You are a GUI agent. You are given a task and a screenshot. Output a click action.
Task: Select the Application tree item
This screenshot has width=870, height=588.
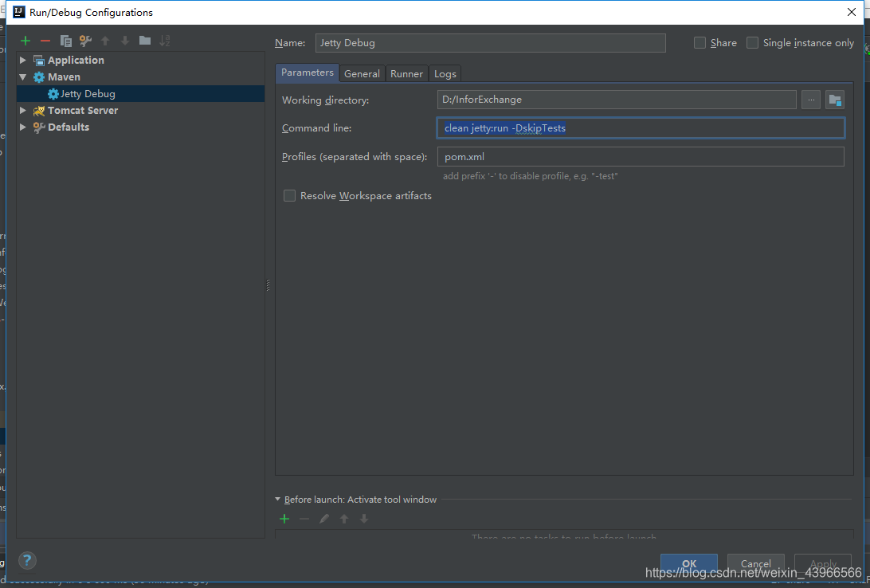[x=76, y=60]
